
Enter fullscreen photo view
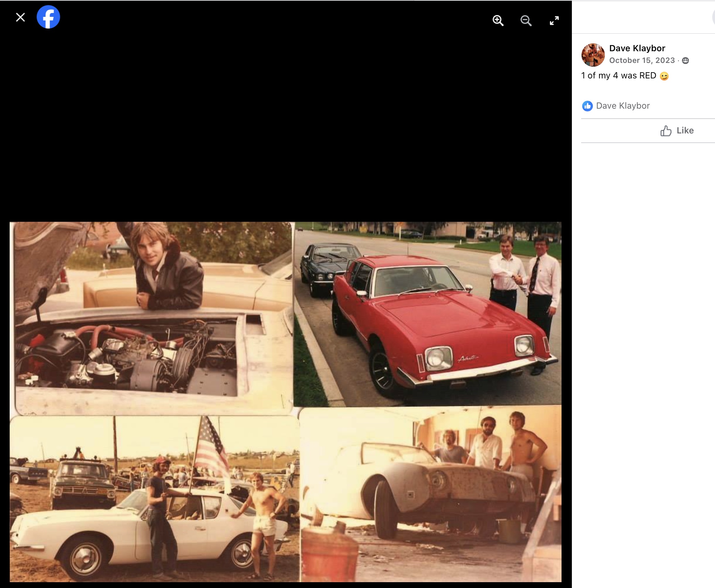pos(554,21)
